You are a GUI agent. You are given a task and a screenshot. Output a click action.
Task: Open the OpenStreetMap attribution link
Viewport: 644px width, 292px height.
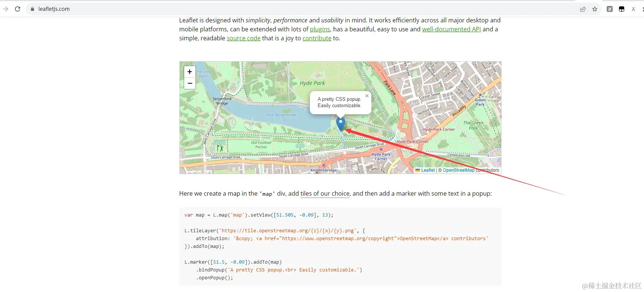pos(459,170)
